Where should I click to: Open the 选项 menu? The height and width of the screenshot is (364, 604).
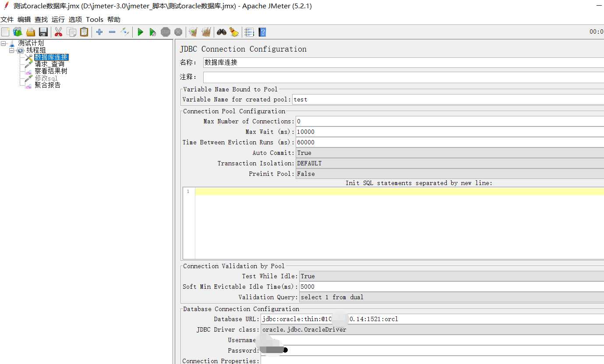(75, 19)
